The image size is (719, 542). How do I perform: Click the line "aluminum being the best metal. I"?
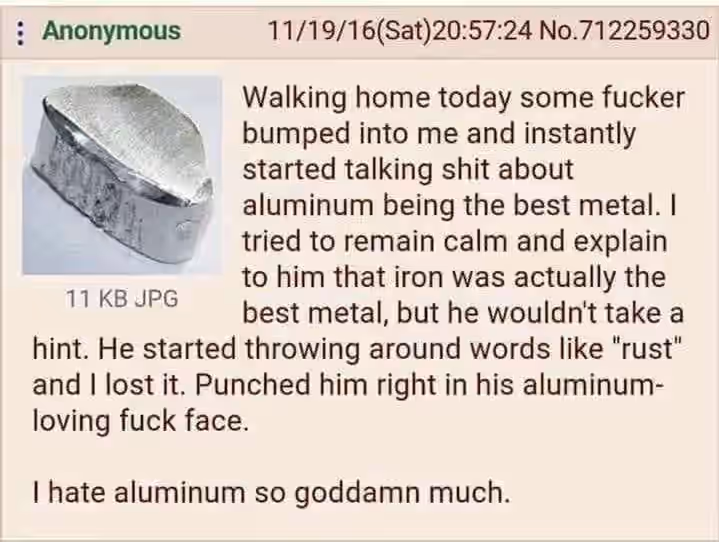pos(459,205)
